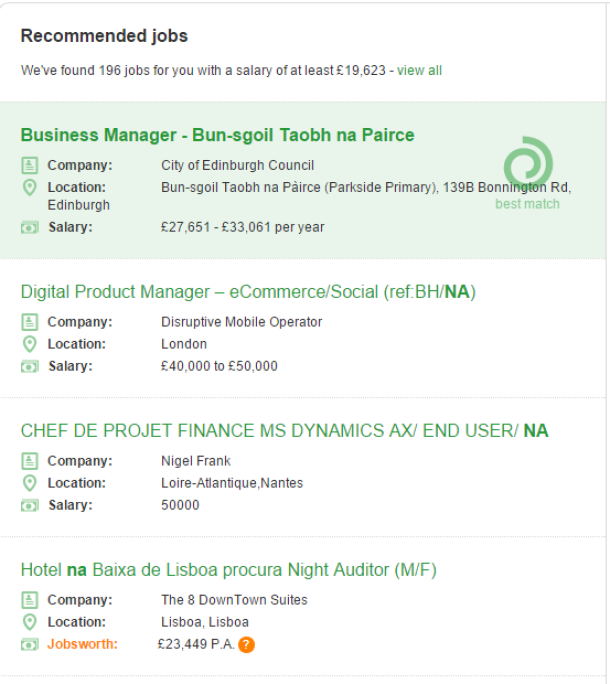Open Digital Product Manager eCommerce/Social listing
Screen dimensions: 610x684
[x=248, y=292]
